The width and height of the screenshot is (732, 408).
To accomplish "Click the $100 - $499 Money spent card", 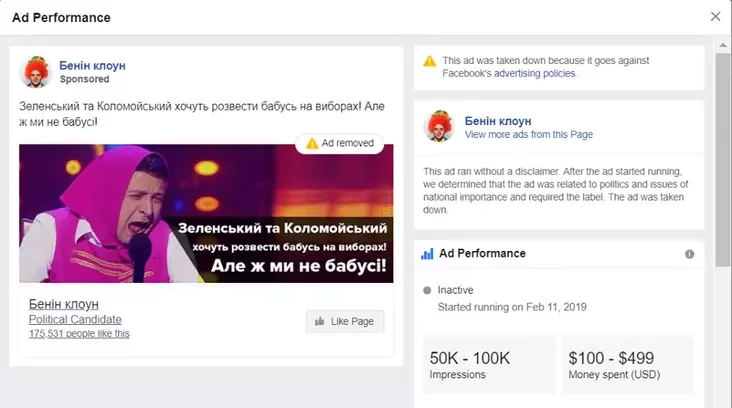I will pyautogui.click(x=628, y=365).
